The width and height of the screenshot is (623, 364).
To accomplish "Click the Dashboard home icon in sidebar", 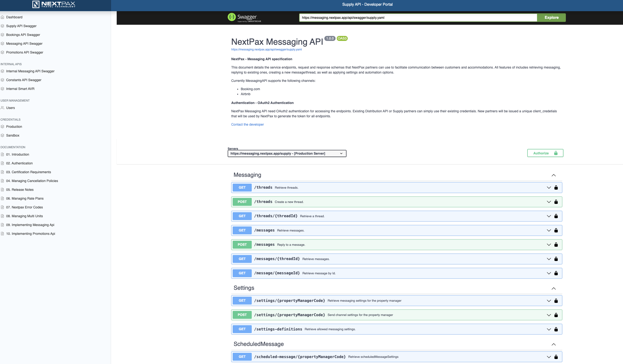I will point(2,17).
